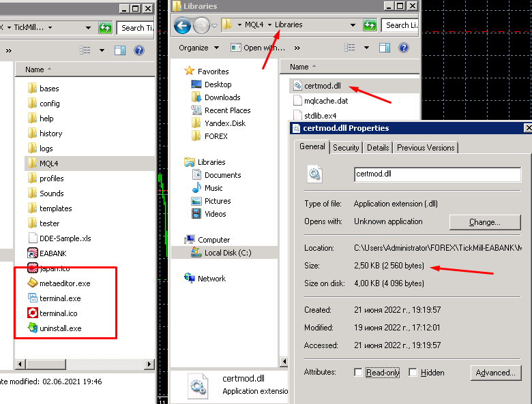Viewport: 532px width, 404px height.
Task: Toggle the Read-only checkbox
Action: [358, 372]
